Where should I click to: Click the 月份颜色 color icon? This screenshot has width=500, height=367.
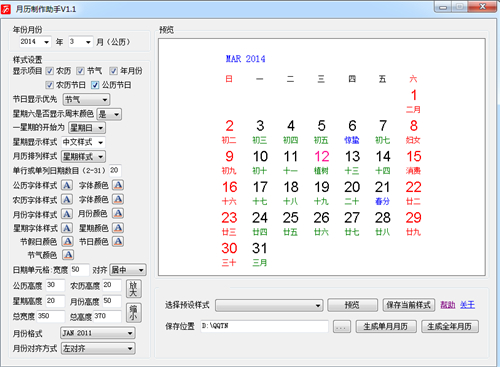(x=118, y=214)
